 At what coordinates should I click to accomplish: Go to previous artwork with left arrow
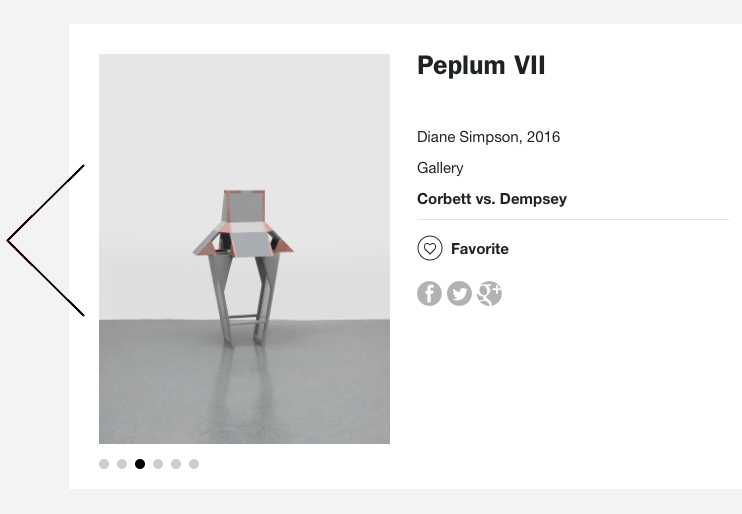pos(45,240)
